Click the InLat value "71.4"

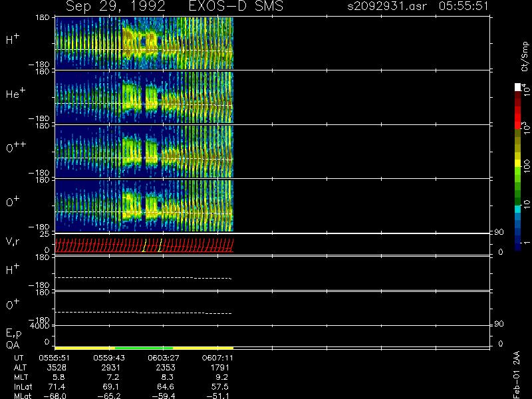(x=57, y=386)
